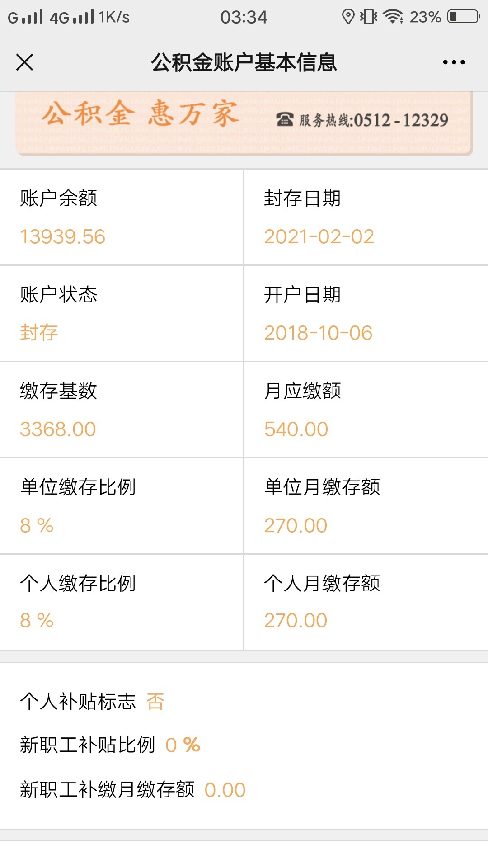Tap the 公积金 惠万家 banner
The width and height of the screenshot is (488, 868).
pos(244,123)
